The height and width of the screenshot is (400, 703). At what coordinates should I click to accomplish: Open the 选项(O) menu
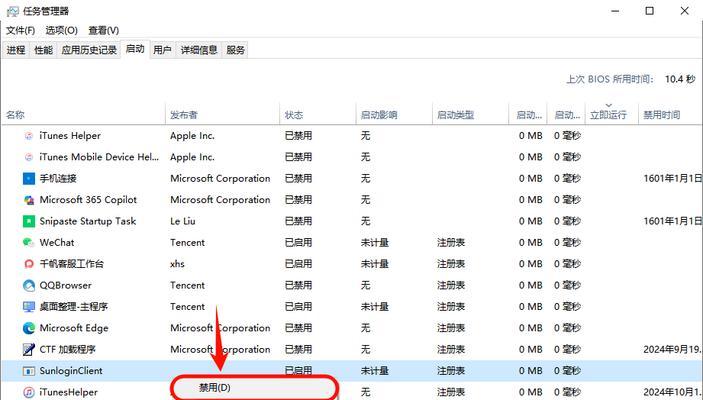pos(61,30)
